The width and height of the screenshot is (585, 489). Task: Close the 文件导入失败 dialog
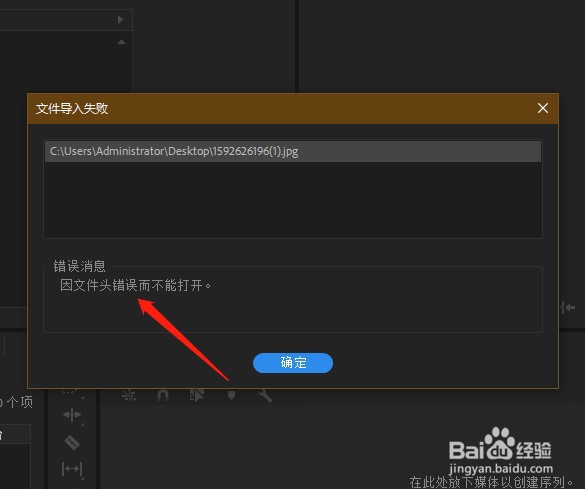(x=543, y=108)
